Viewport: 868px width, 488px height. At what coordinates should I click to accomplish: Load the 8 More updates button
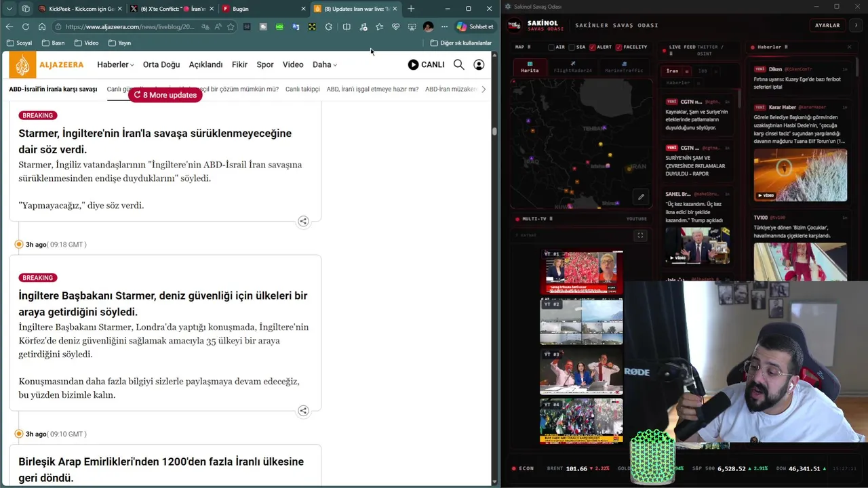(x=165, y=95)
